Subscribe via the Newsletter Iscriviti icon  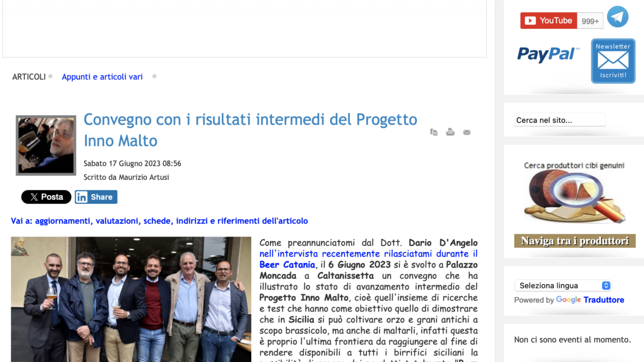coord(613,61)
